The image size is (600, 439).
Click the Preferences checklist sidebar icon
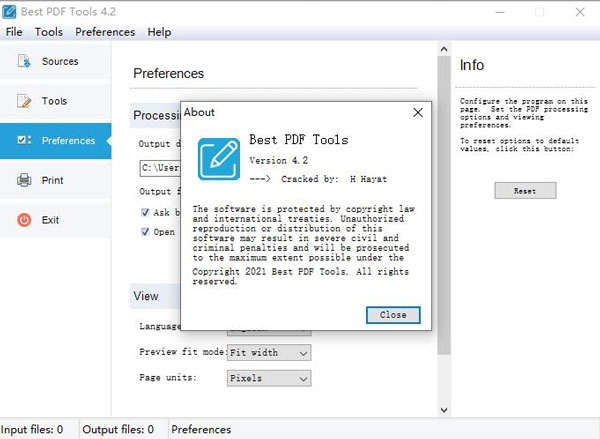tap(24, 140)
